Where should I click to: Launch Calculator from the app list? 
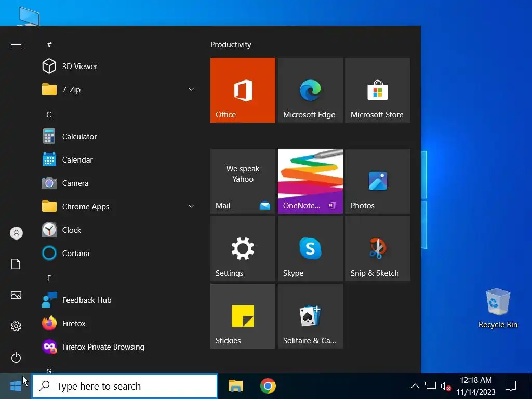(117, 137)
